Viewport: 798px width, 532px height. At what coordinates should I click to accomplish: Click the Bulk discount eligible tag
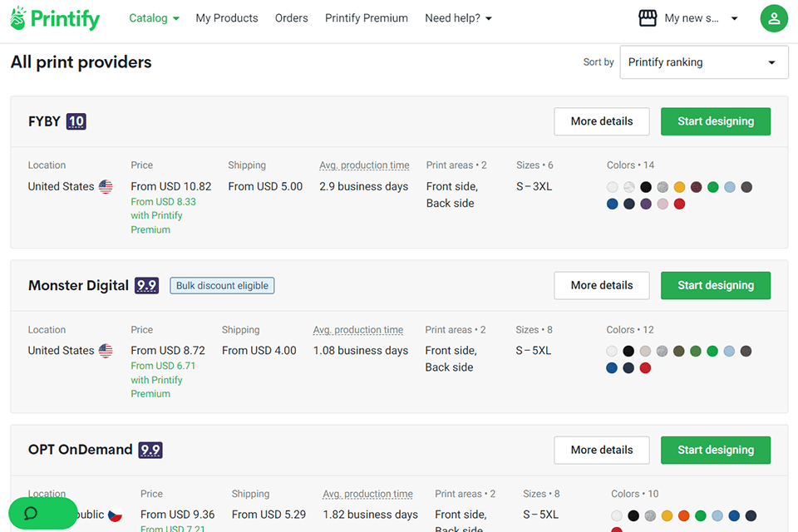click(x=222, y=285)
